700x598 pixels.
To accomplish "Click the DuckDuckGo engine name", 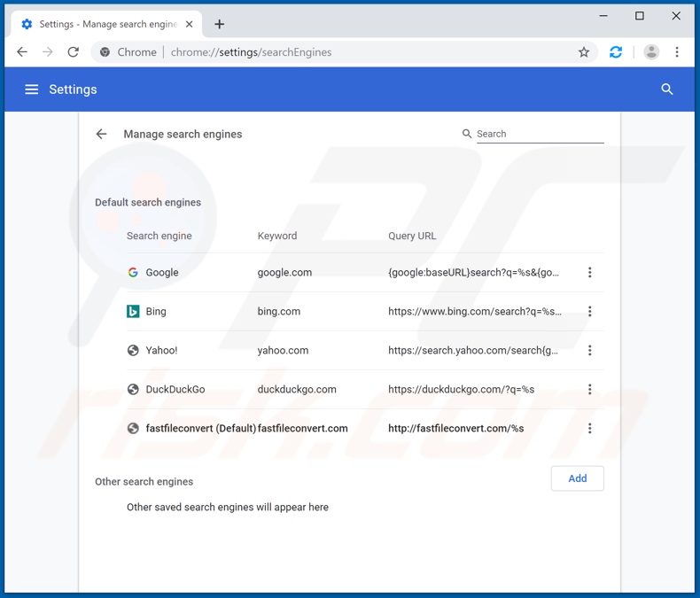I will pos(175,389).
